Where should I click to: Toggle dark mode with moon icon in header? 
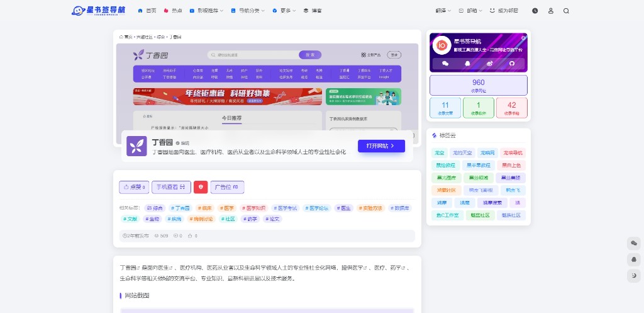535,11
